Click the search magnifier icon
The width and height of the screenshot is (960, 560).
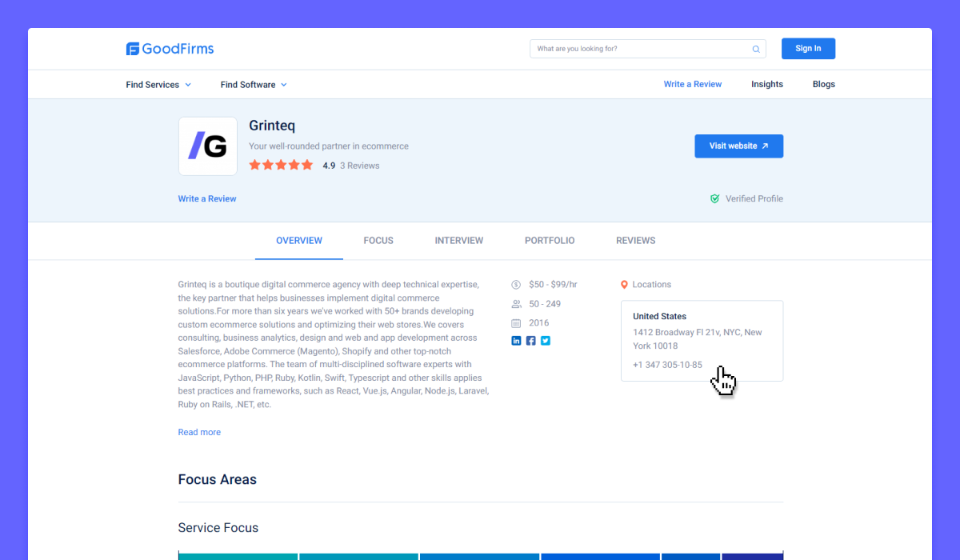click(x=756, y=49)
